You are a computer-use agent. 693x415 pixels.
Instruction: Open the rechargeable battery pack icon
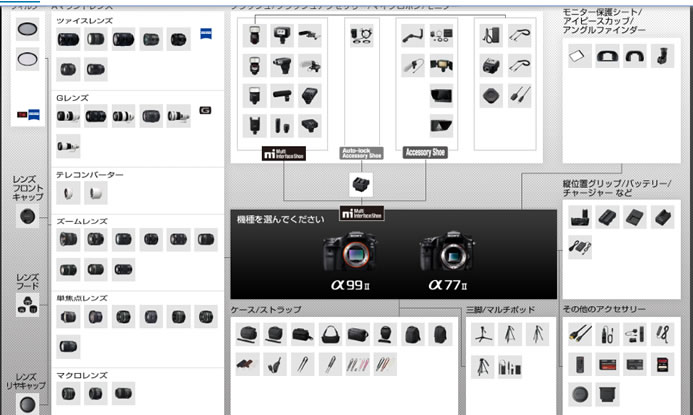[x=607, y=217]
